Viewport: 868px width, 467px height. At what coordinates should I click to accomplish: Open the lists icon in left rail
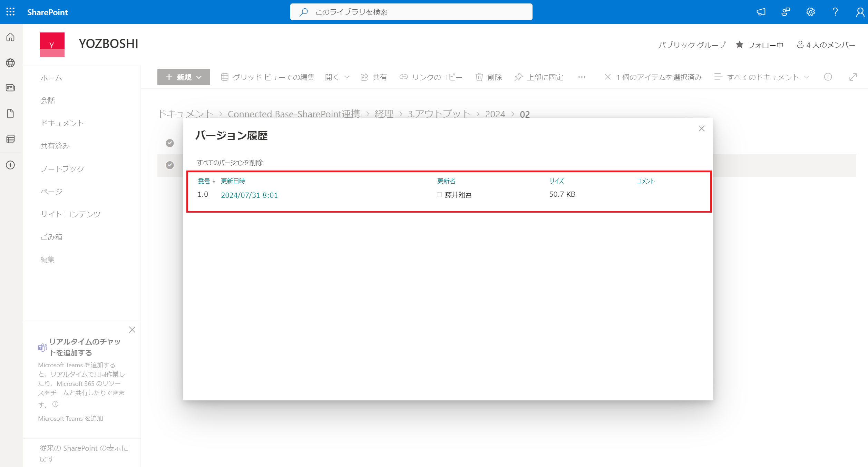10,139
